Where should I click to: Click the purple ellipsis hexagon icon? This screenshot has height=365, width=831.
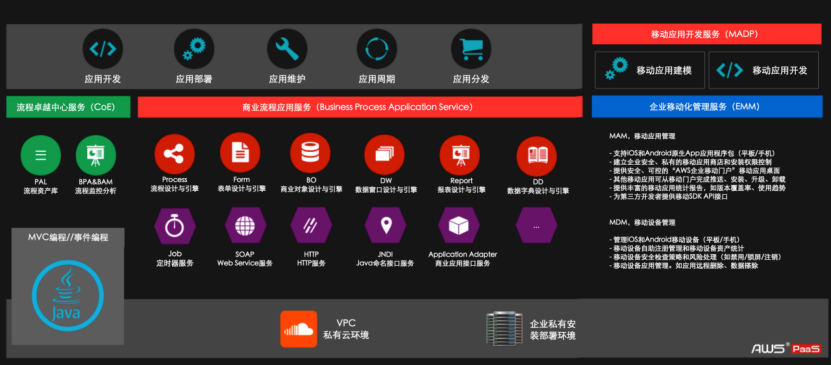536,225
